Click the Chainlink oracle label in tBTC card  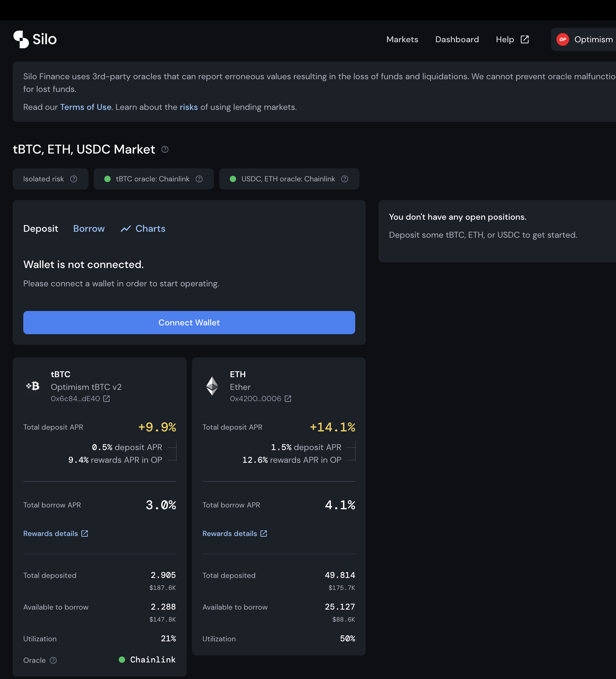[153, 660]
